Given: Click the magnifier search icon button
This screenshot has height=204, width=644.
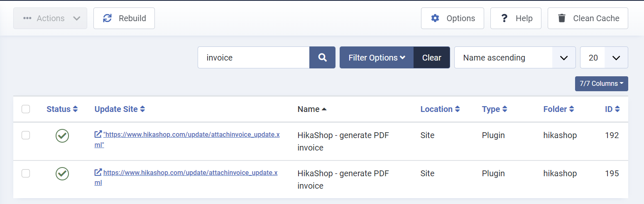Looking at the screenshot, I should [322, 58].
